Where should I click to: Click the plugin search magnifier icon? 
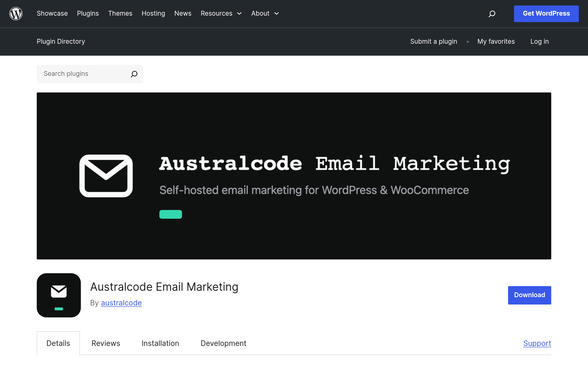tap(134, 74)
